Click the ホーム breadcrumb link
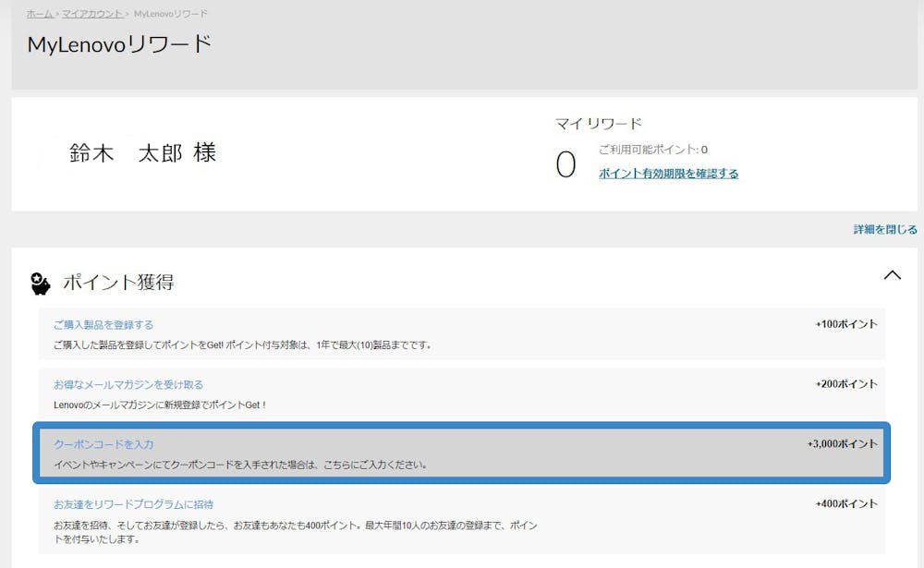Viewport: 924px width, 568px height. 40,14
